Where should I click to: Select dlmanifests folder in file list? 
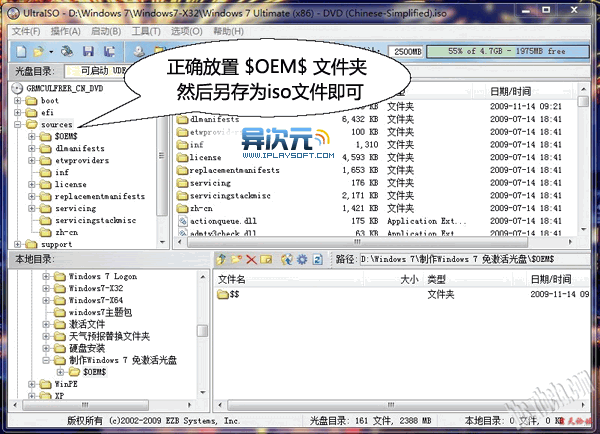click(x=214, y=119)
